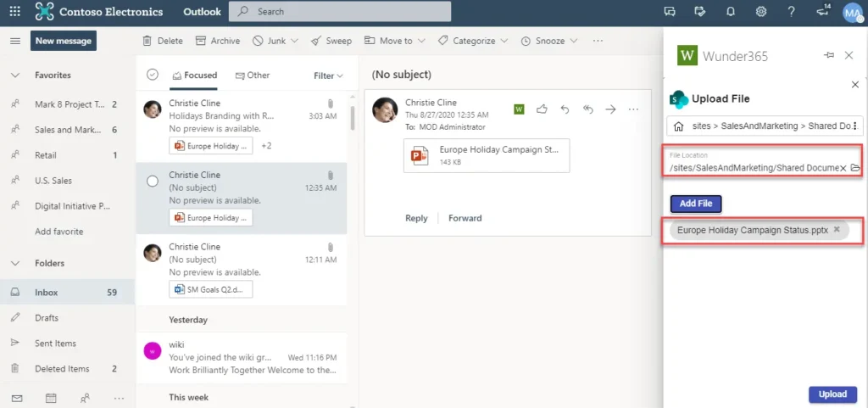868x408 pixels.
Task: Open notifications bell in header
Action: pyautogui.click(x=731, y=12)
